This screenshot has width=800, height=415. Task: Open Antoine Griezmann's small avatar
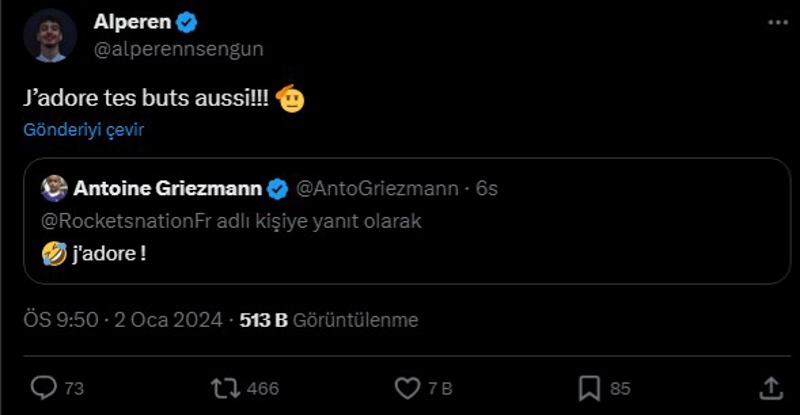[54, 188]
